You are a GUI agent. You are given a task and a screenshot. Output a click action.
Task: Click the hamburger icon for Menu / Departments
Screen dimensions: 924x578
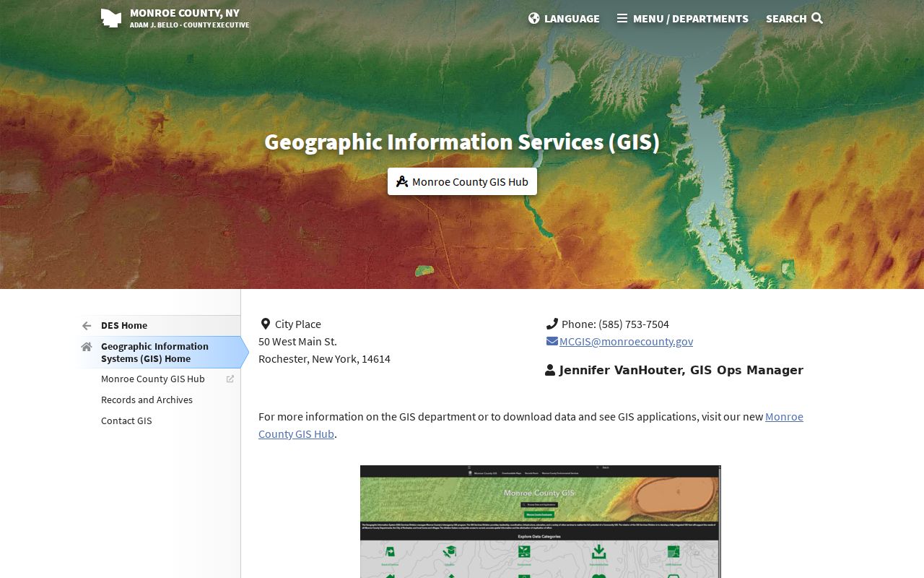622,18
